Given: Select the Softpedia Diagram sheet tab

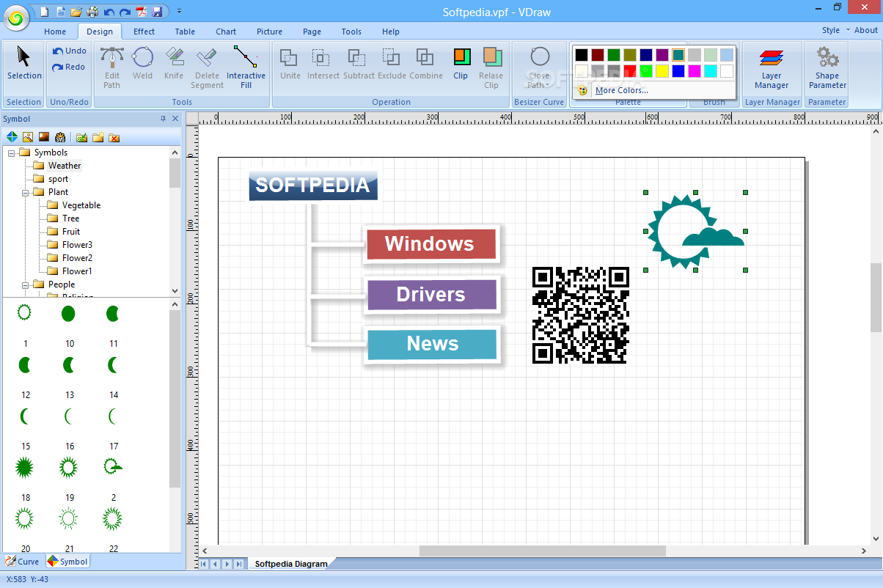Looking at the screenshot, I should coord(291,564).
